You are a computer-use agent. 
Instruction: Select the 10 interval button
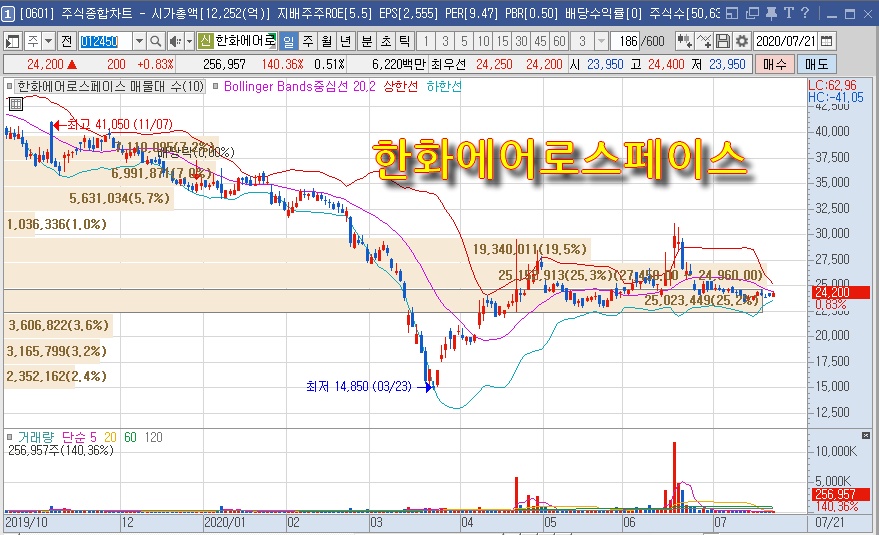483,41
